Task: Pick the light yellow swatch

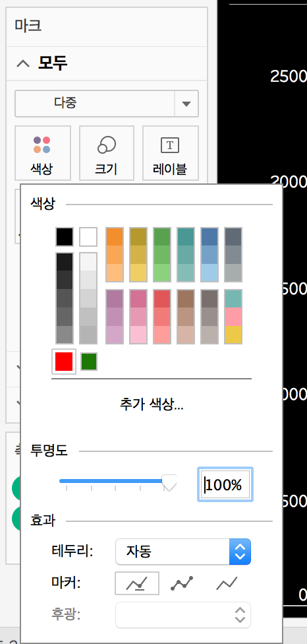Action: pos(138,273)
